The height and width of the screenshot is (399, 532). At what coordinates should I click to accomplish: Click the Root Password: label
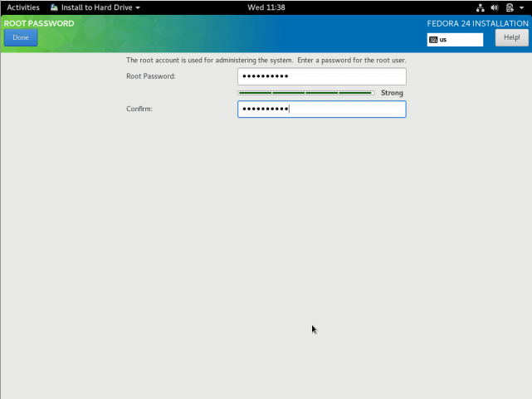point(151,76)
